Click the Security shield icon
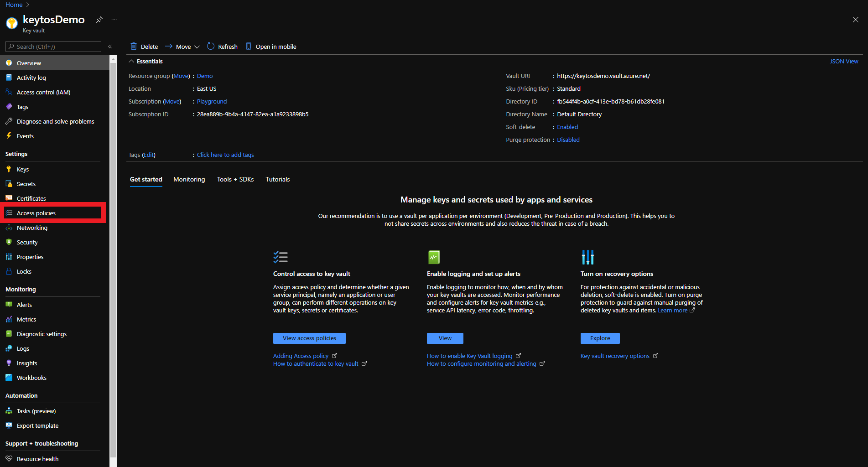The width and height of the screenshot is (868, 467). [9, 242]
